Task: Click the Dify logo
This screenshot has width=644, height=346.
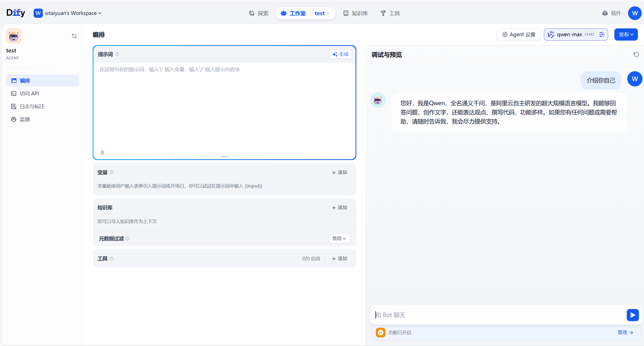Action: click(16, 13)
